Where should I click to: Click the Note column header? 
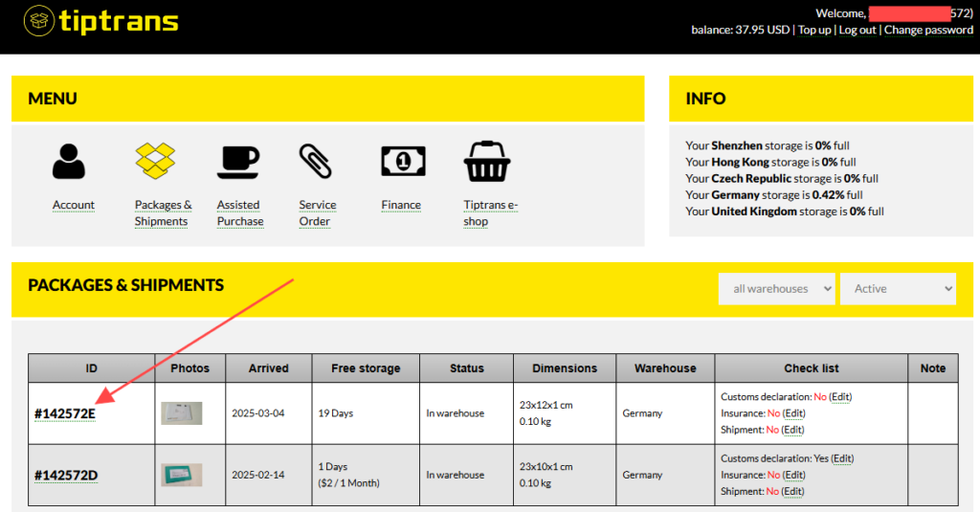[933, 368]
